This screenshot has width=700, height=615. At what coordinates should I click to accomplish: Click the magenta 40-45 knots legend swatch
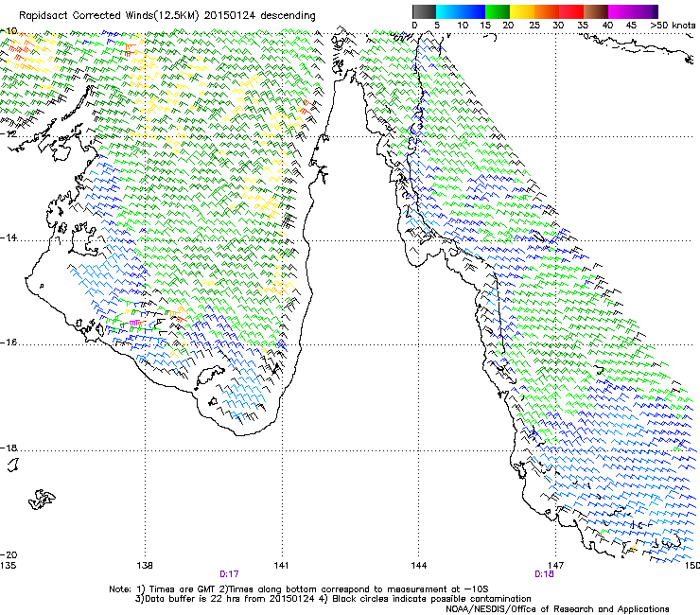(621, 11)
